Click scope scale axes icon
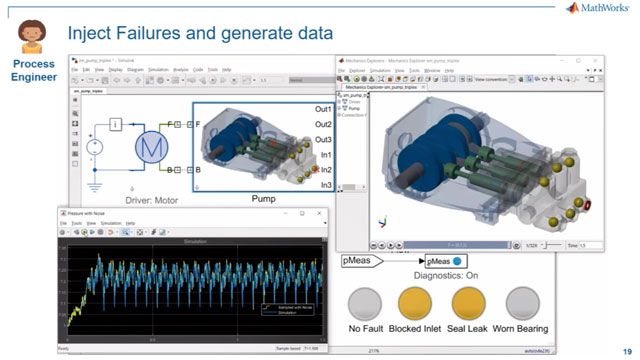This screenshot has width=640, height=360. (x=140, y=232)
